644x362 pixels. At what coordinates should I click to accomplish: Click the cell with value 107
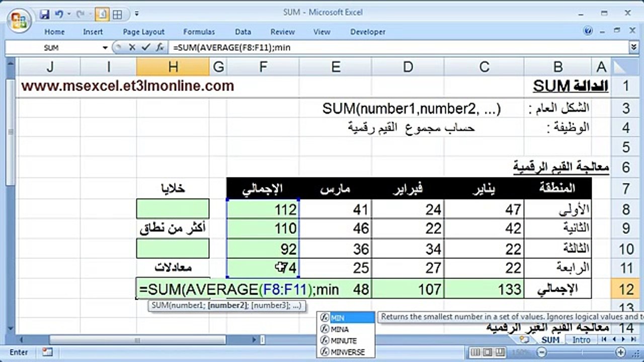[408, 289]
